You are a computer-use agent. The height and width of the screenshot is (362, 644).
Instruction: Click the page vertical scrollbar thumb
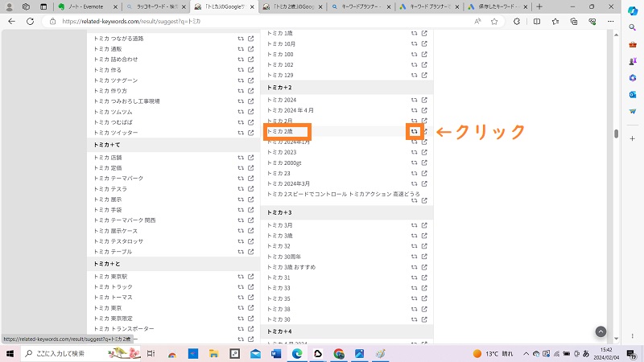616,134
